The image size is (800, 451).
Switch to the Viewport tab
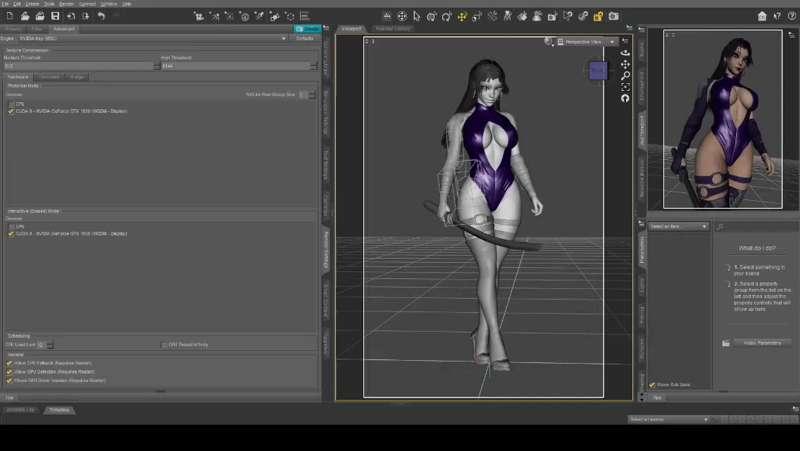click(x=351, y=29)
